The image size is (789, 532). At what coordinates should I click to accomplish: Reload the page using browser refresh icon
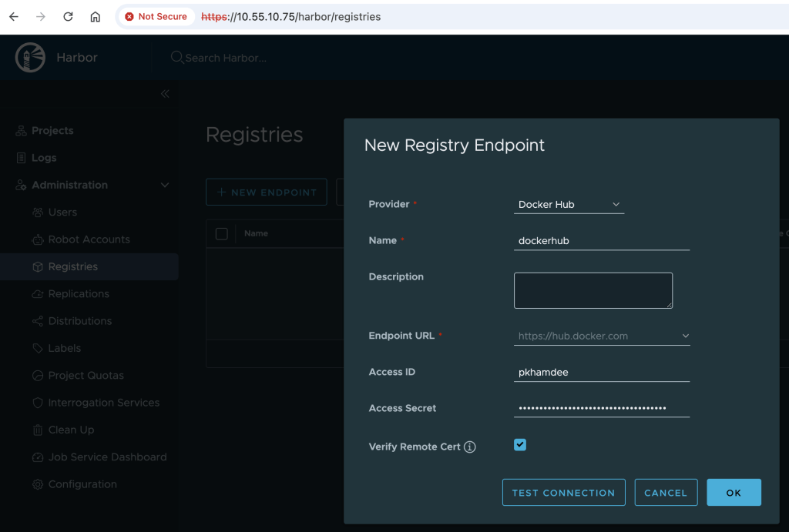click(68, 16)
